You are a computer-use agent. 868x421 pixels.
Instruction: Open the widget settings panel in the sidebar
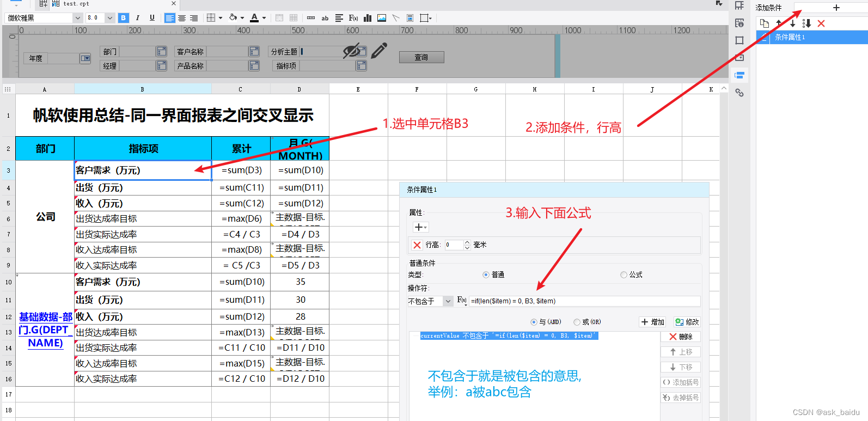(x=739, y=57)
